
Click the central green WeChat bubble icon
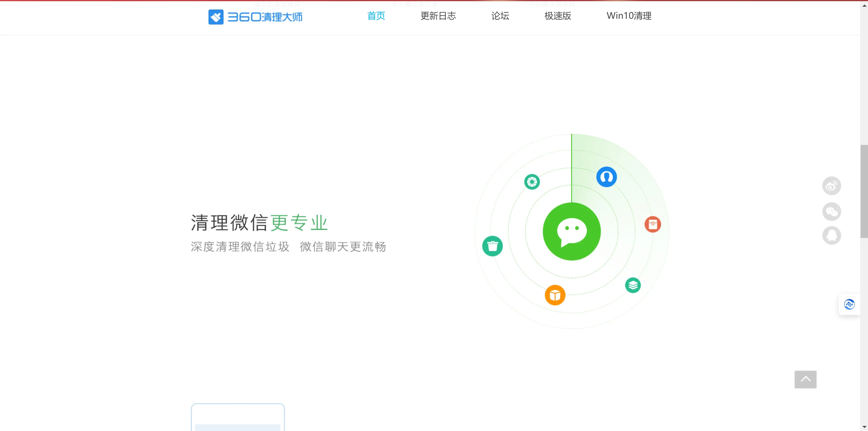click(x=571, y=231)
